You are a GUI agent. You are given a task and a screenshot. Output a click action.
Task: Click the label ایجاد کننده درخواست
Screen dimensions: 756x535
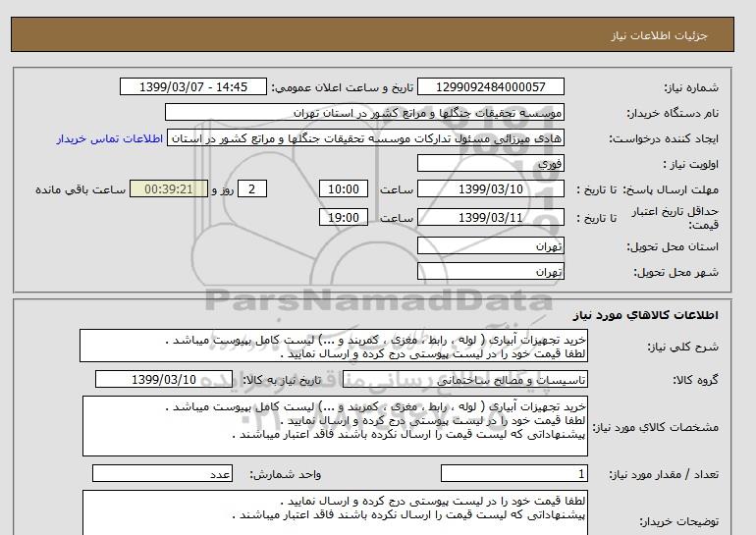[x=664, y=138]
